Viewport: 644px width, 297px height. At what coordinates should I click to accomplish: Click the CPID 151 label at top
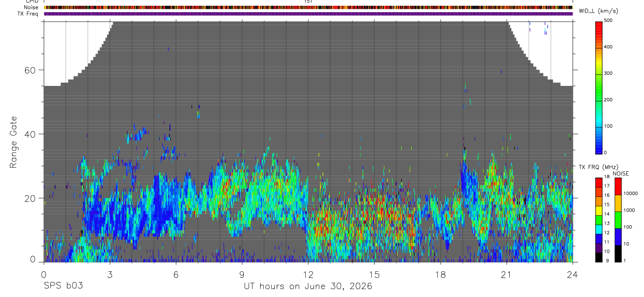point(308,2)
